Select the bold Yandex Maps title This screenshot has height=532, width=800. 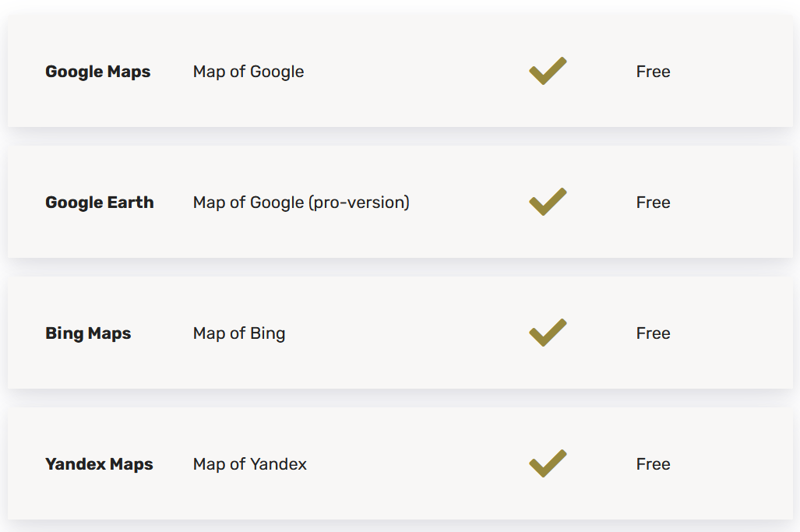coord(99,464)
